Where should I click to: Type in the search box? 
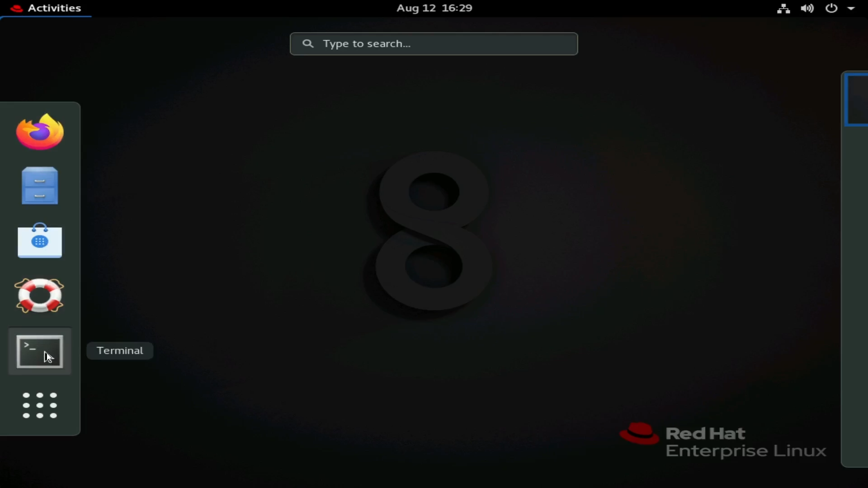tap(434, 43)
